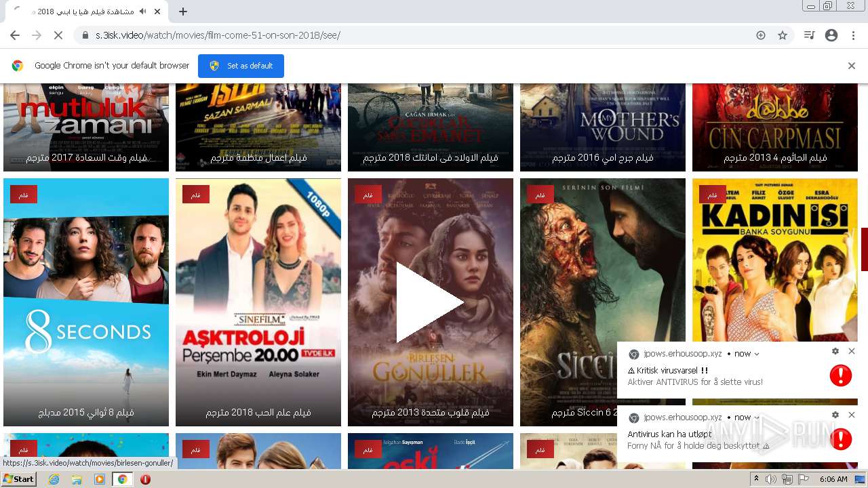Open Chrome three-dot menu

pos(853,35)
